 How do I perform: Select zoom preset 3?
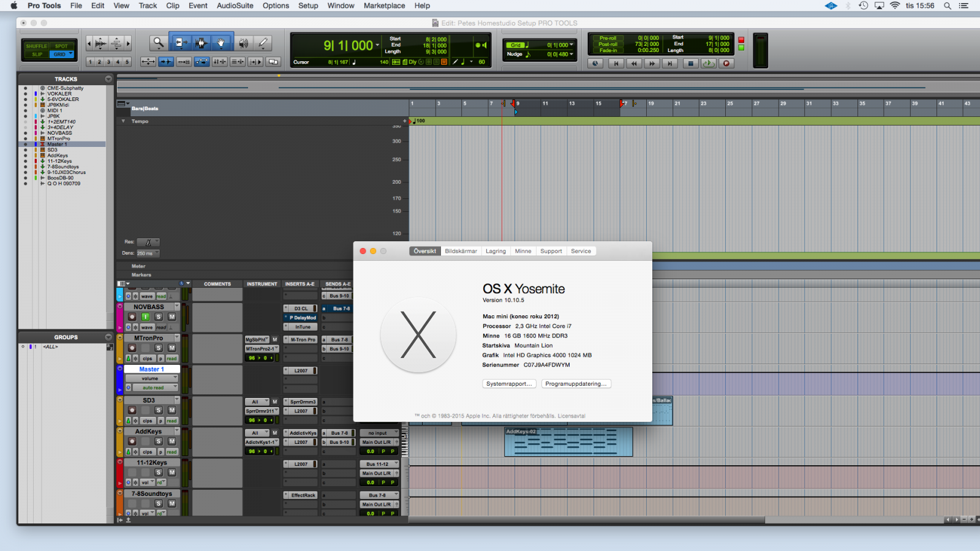108,62
